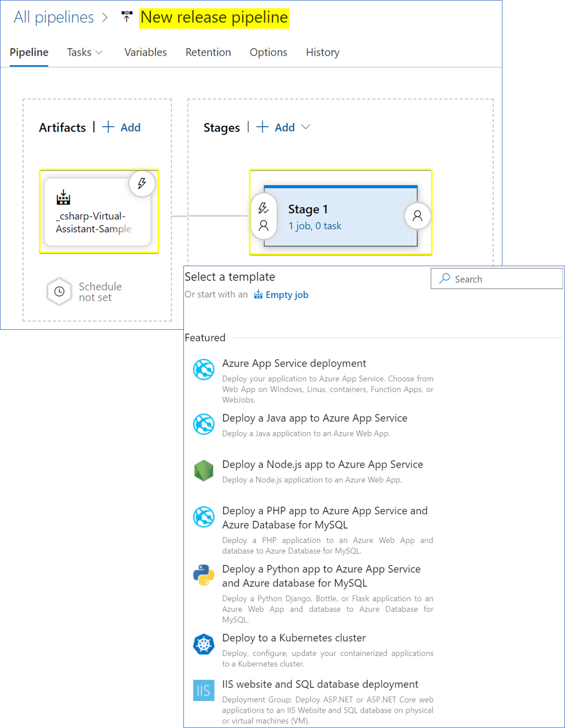Open the History tab
This screenshot has width=565, height=728.
pyautogui.click(x=323, y=52)
